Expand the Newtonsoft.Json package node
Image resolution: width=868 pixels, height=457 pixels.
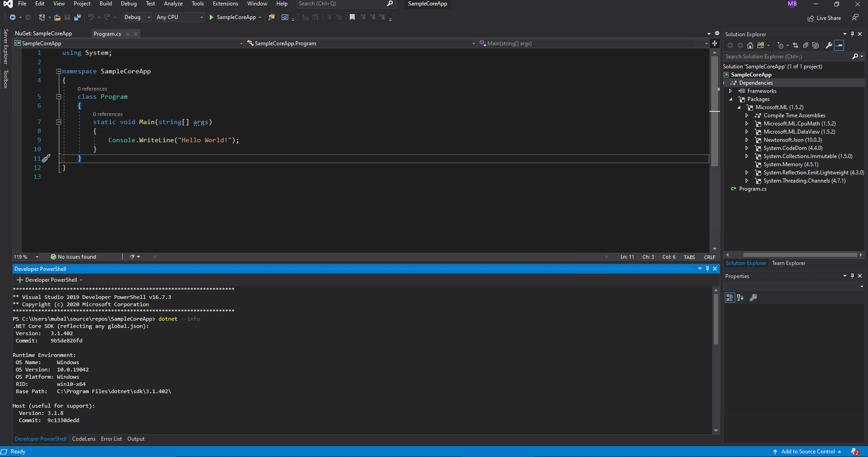[x=747, y=140]
